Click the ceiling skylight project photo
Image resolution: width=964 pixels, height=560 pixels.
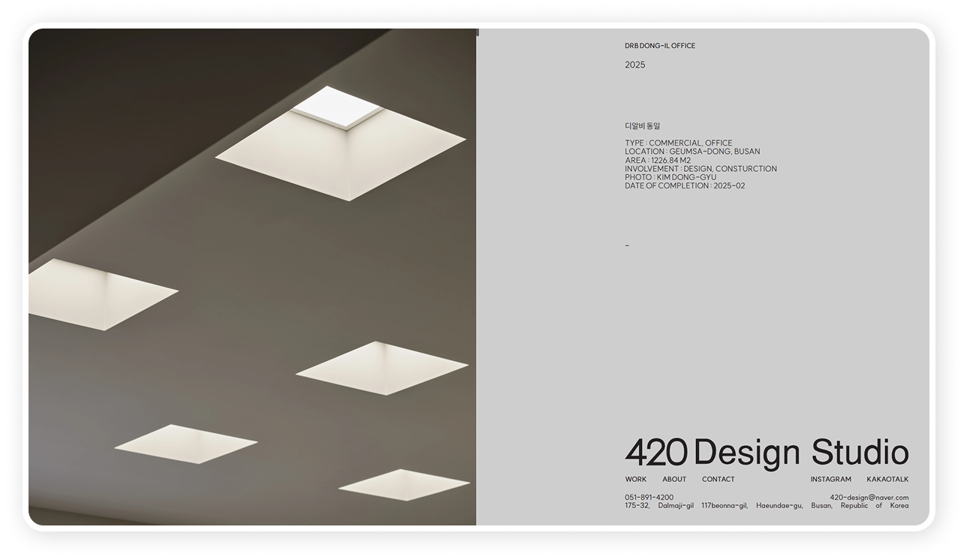coord(252,278)
